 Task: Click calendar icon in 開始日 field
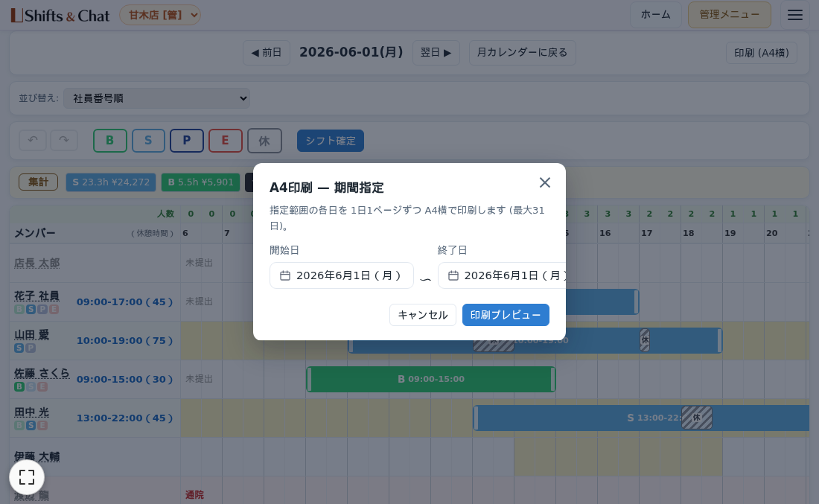[x=284, y=275]
